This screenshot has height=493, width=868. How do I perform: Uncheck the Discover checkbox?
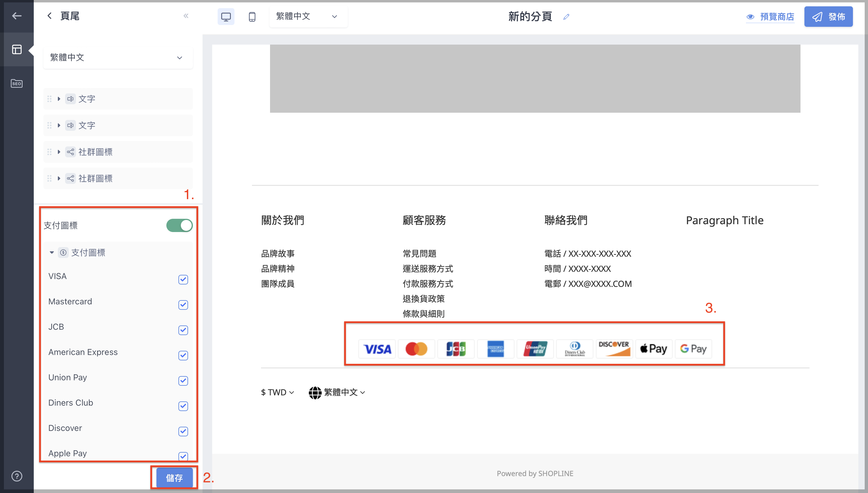pyautogui.click(x=183, y=432)
